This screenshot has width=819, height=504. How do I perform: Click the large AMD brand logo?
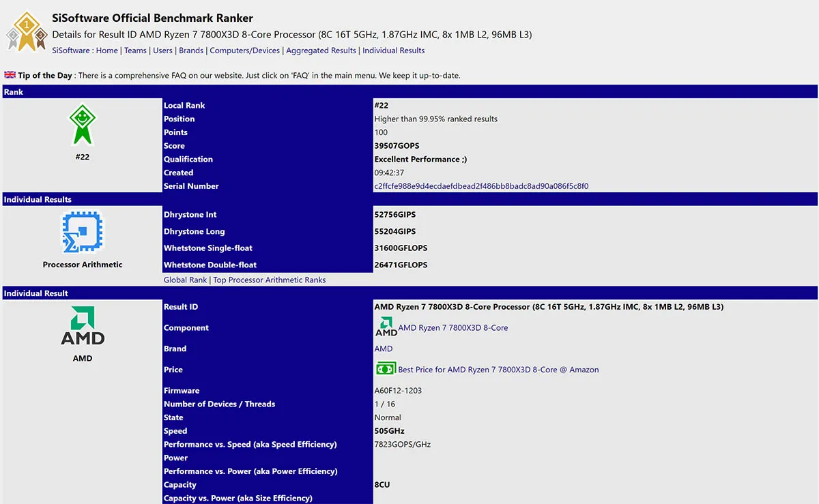pyautogui.click(x=83, y=326)
